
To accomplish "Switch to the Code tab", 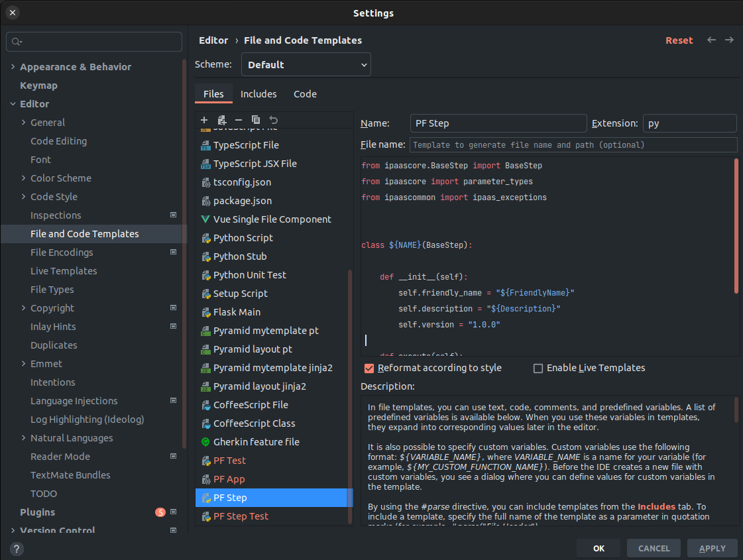I will click(x=305, y=94).
